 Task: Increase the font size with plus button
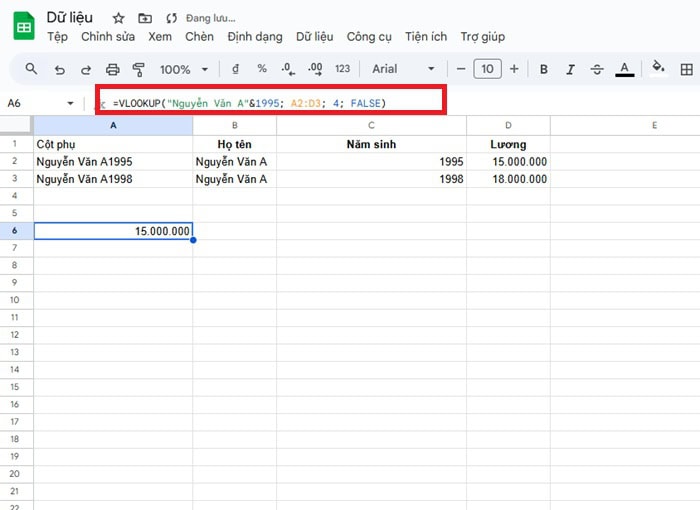(514, 69)
